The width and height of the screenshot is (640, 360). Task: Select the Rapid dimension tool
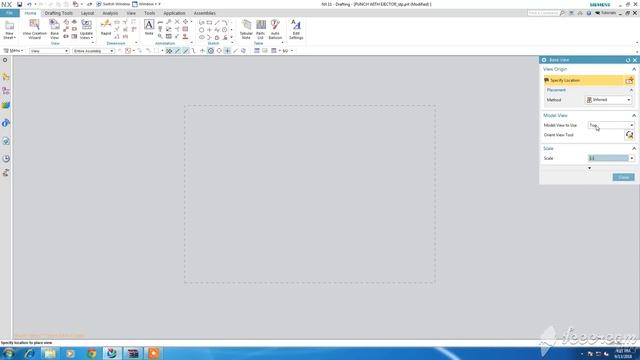click(106, 28)
